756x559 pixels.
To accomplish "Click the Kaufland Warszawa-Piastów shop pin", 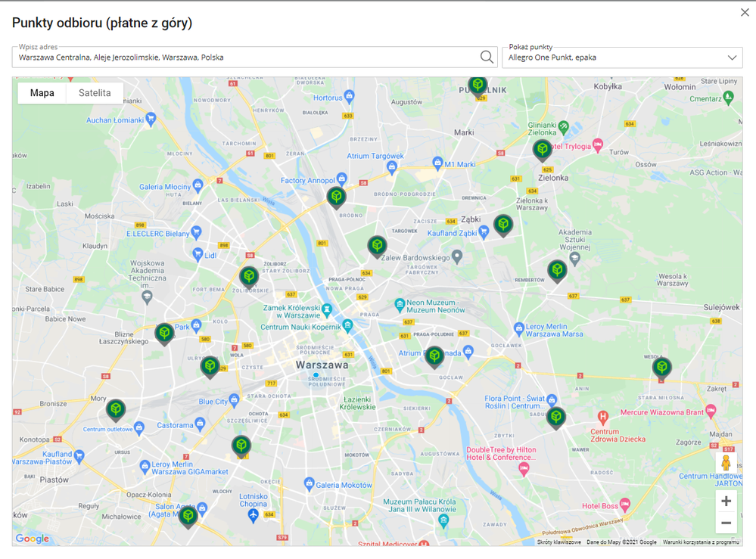I will [x=79, y=455].
